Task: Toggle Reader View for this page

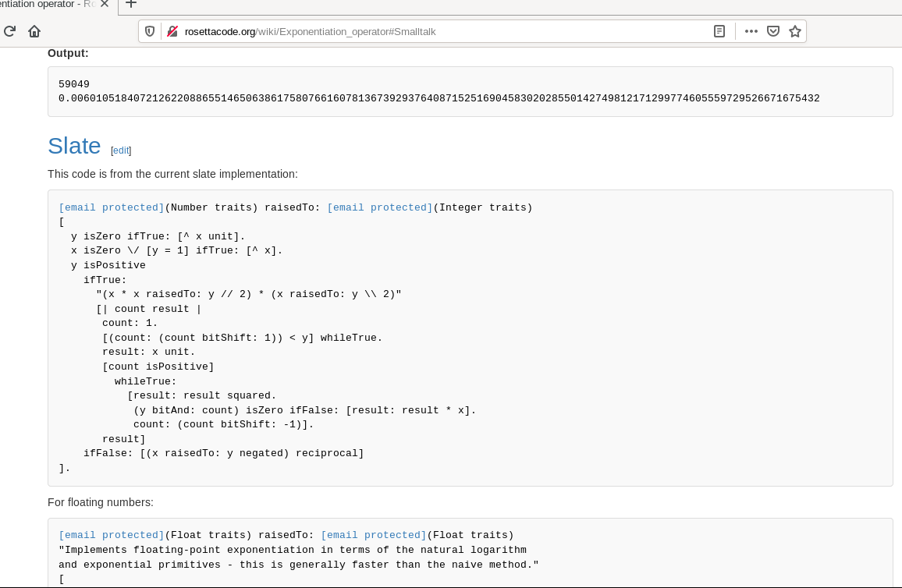Action: (x=719, y=31)
